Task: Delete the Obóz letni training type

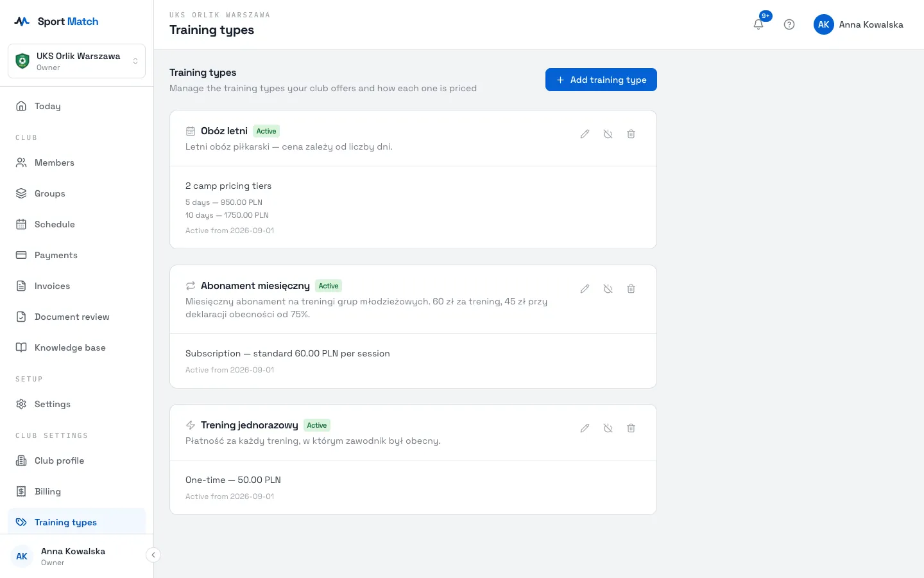Action: (631, 134)
